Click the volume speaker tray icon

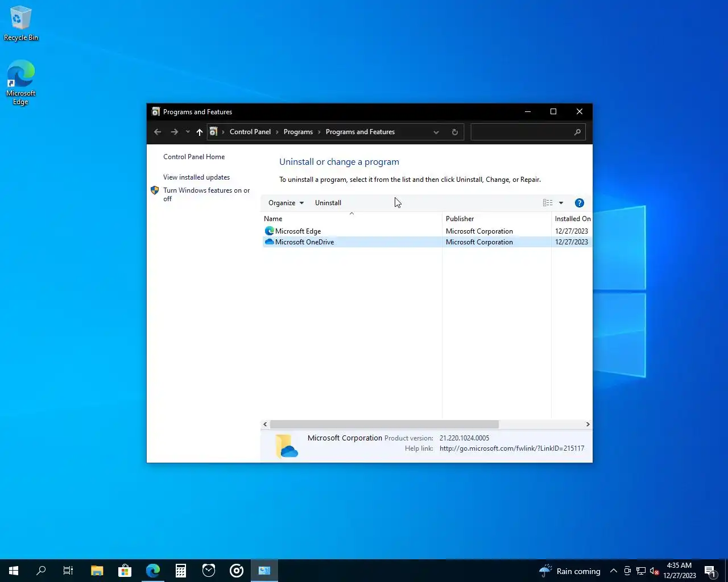654,571
